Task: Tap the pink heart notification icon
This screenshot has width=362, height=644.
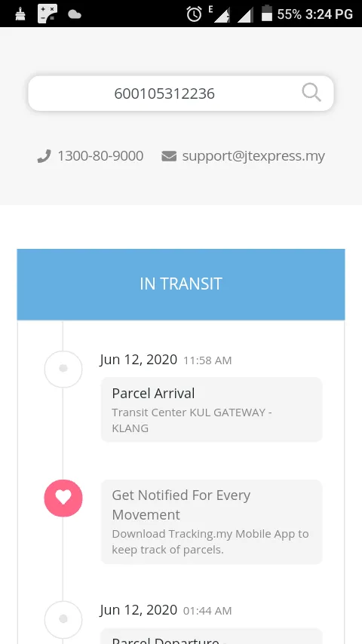Action: pyautogui.click(x=63, y=498)
